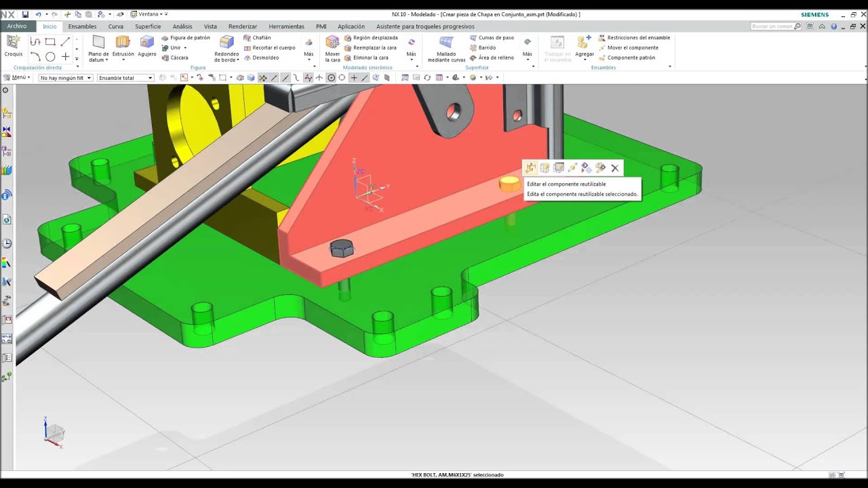The width and height of the screenshot is (868, 488).
Task: Click Mover el componente button
Action: click(x=628, y=47)
